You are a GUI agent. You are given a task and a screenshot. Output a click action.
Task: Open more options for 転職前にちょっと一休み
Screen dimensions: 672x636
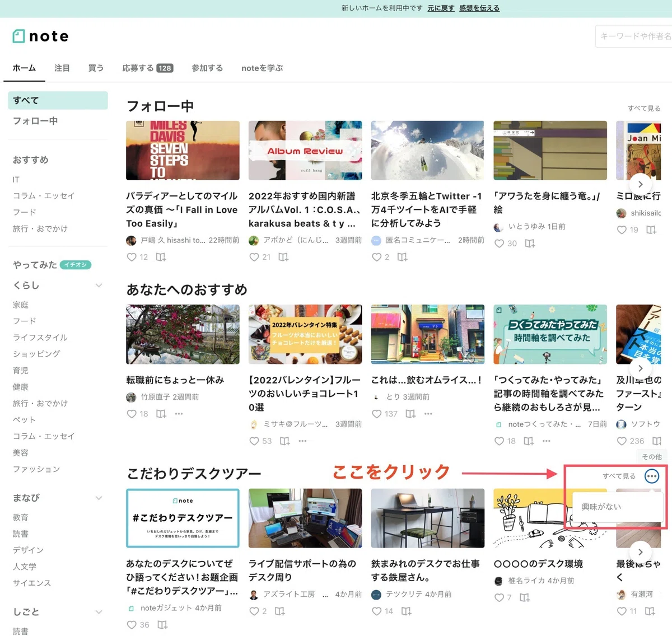tap(179, 414)
